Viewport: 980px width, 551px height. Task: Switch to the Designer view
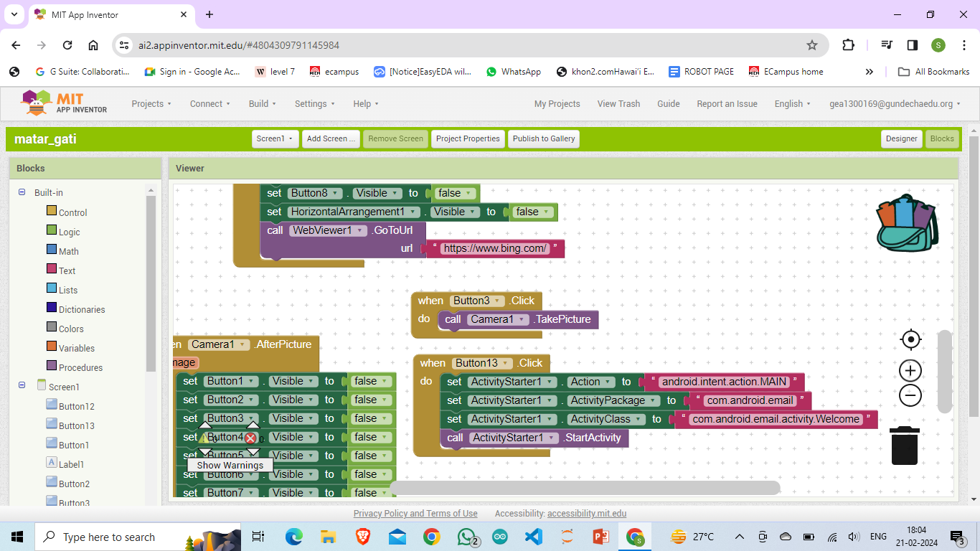(x=901, y=138)
